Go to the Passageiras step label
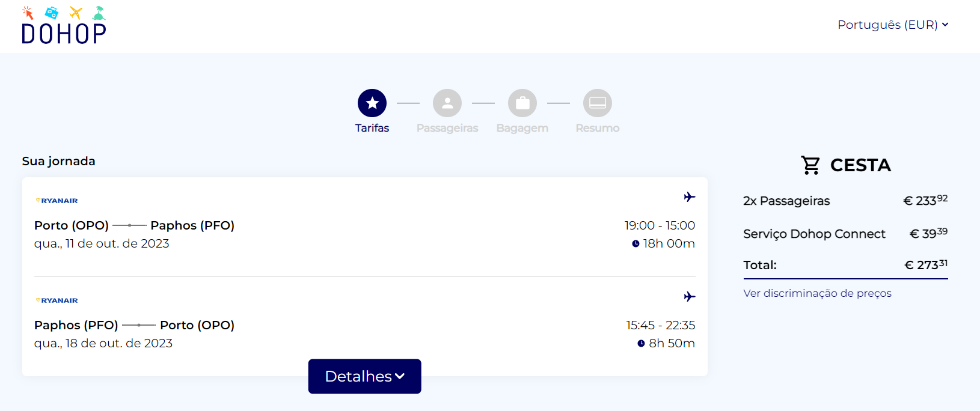The height and width of the screenshot is (411, 980). click(x=447, y=128)
